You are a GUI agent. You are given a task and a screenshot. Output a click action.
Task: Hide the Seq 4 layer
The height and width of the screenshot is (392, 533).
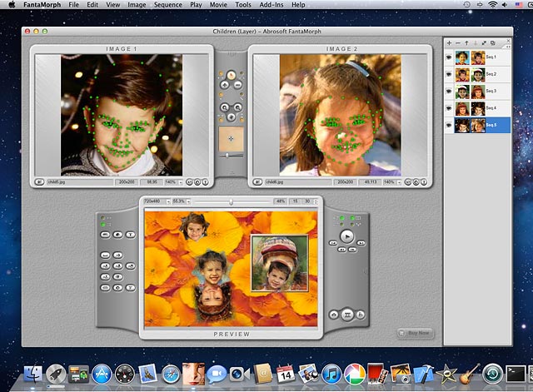[449, 108]
